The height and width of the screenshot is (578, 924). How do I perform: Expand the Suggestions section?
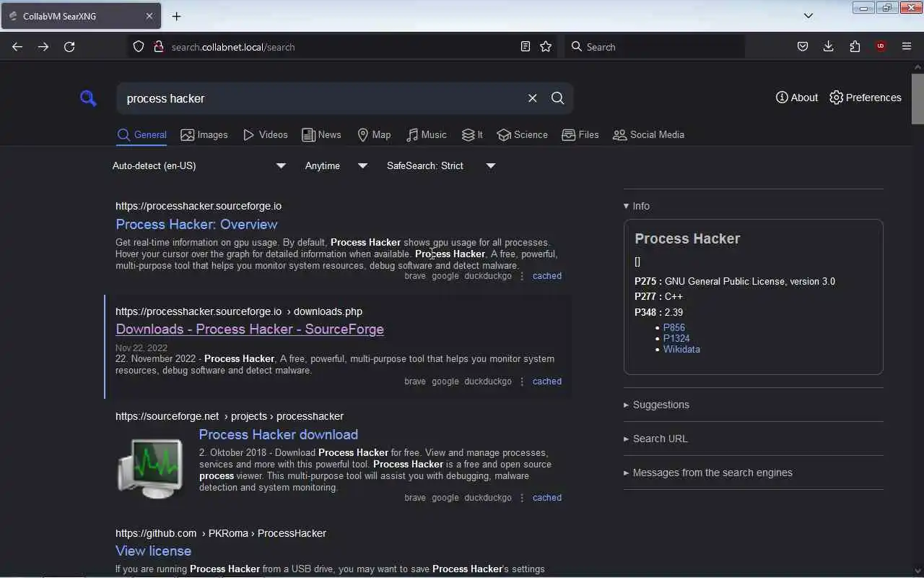tap(656, 405)
